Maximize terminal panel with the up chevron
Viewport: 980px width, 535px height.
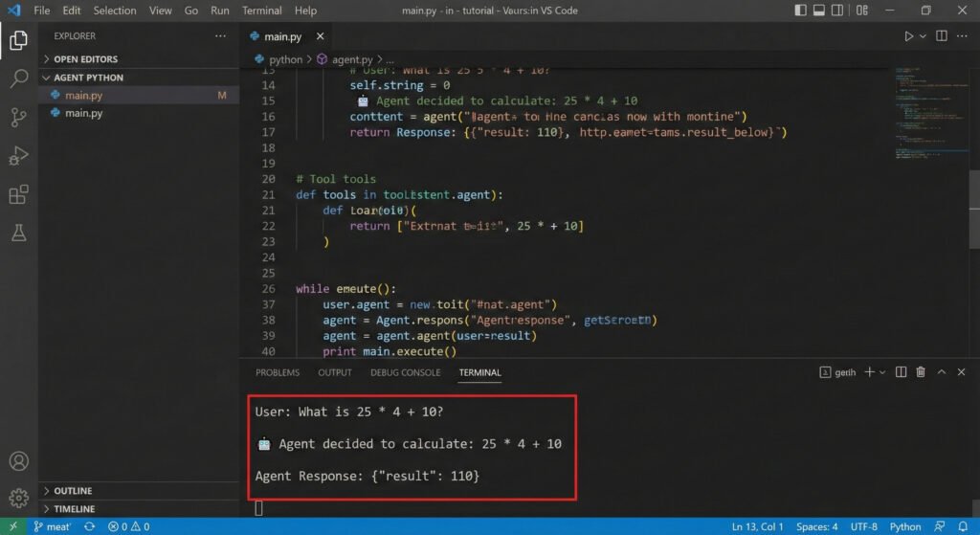[942, 372]
